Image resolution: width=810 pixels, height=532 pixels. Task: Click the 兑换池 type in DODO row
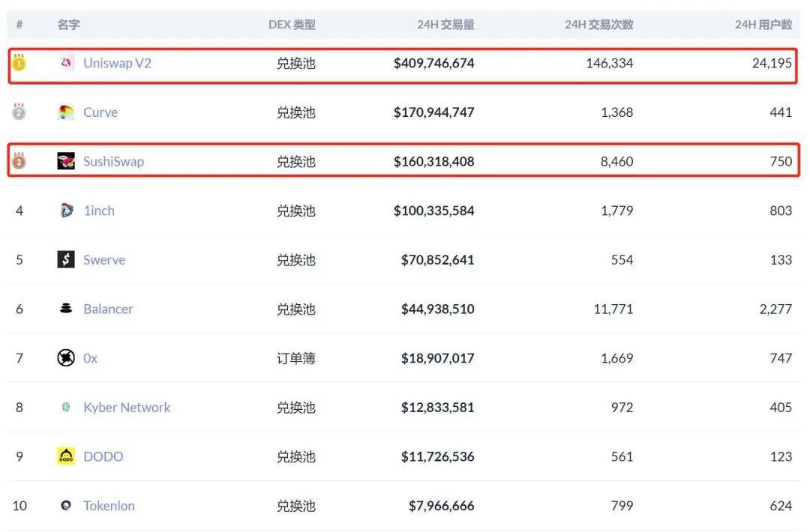pyautogui.click(x=296, y=456)
